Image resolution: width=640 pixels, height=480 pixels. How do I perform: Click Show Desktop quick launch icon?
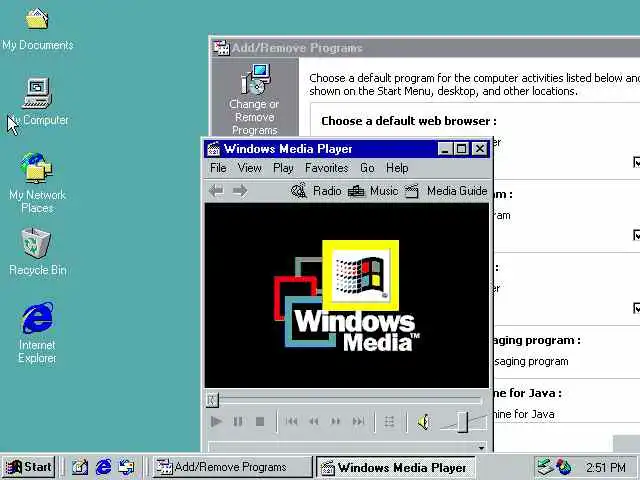(80, 467)
